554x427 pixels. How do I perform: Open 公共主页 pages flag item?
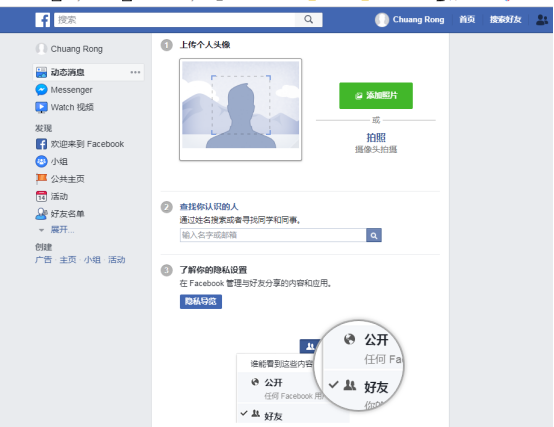pos(60,179)
